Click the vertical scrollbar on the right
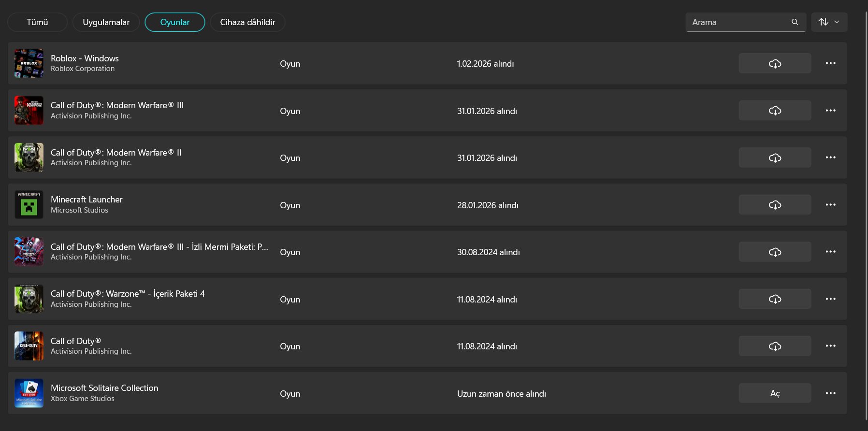This screenshot has width=868, height=431. click(x=866, y=215)
